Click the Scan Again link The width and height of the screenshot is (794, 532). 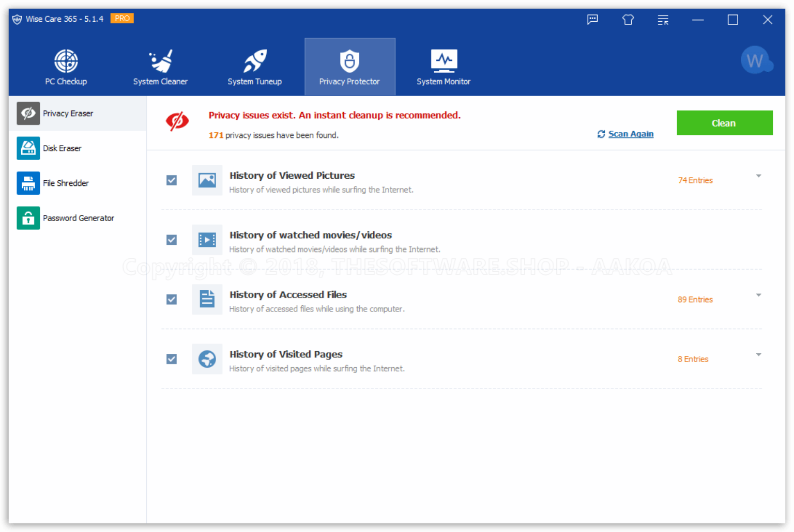[x=631, y=134]
